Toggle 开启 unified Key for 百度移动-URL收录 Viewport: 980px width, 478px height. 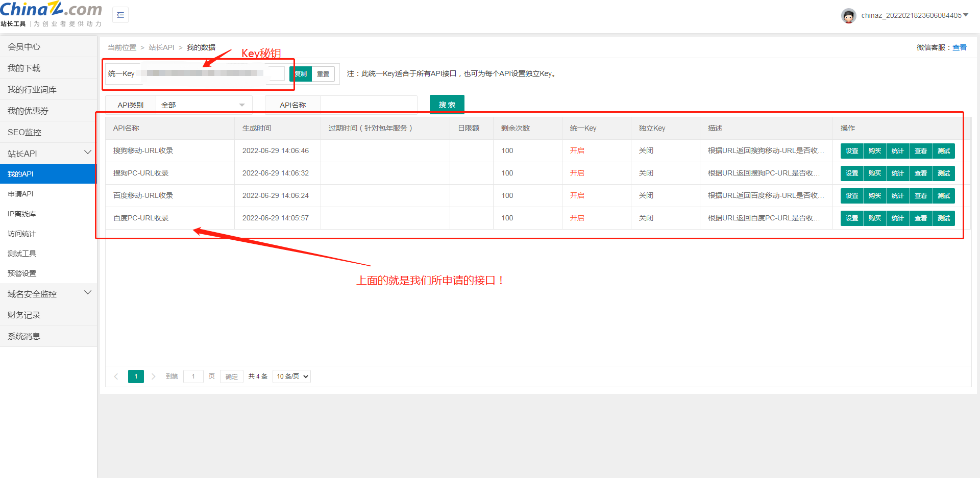(x=577, y=195)
